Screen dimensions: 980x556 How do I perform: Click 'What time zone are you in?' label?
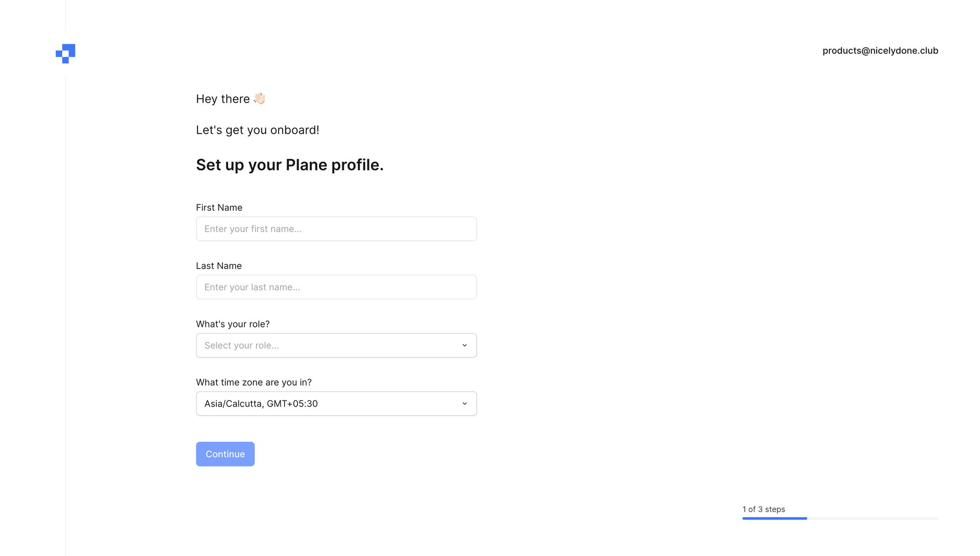pos(254,382)
